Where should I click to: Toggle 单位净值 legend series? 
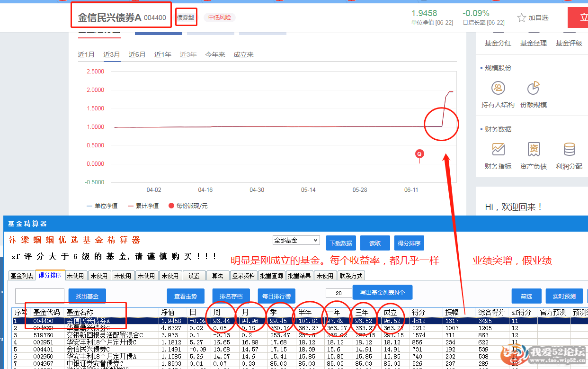click(102, 206)
